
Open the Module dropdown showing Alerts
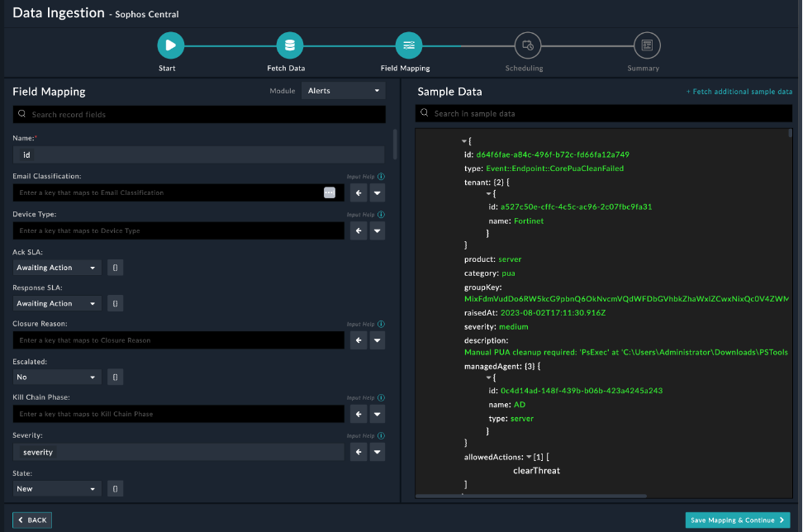click(x=344, y=91)
